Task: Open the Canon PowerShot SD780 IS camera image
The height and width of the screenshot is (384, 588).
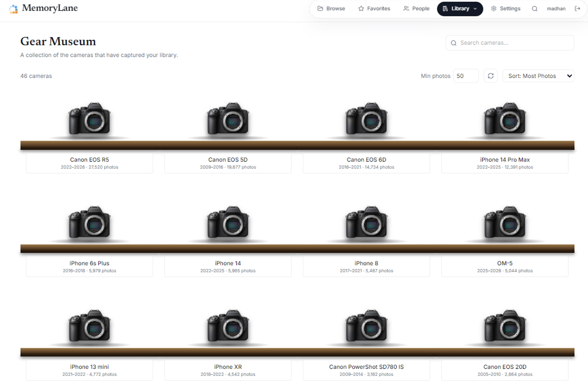Action: pyautogui.click(x=366, y=326)
